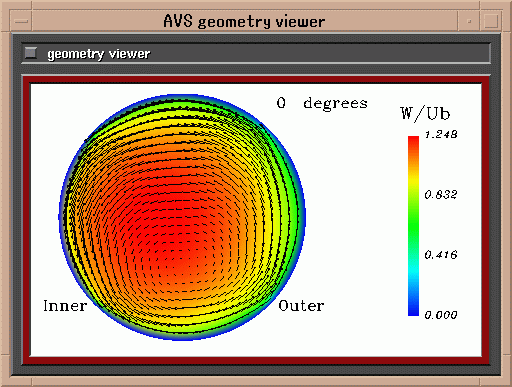Click the 0.832 legend value
The width and height of the screenshot is (512, 387).
coord(441,194)
